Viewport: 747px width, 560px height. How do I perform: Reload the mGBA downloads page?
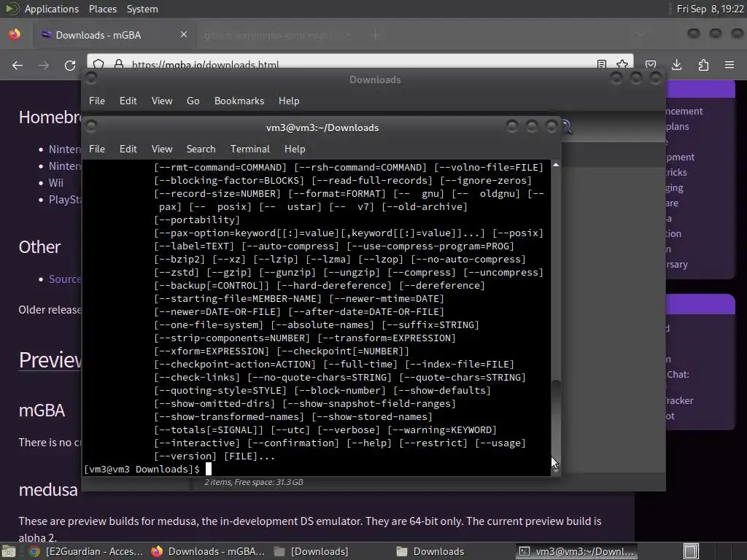[70, 65]
